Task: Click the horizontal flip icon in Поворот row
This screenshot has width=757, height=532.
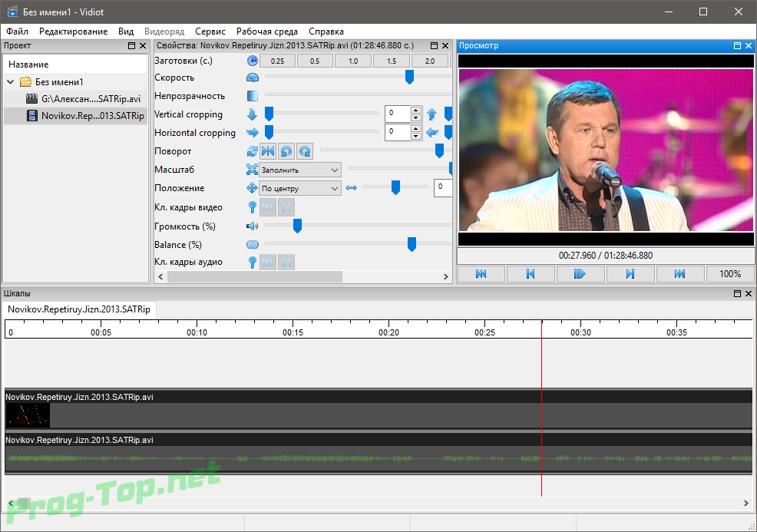Action: point(268,151)
